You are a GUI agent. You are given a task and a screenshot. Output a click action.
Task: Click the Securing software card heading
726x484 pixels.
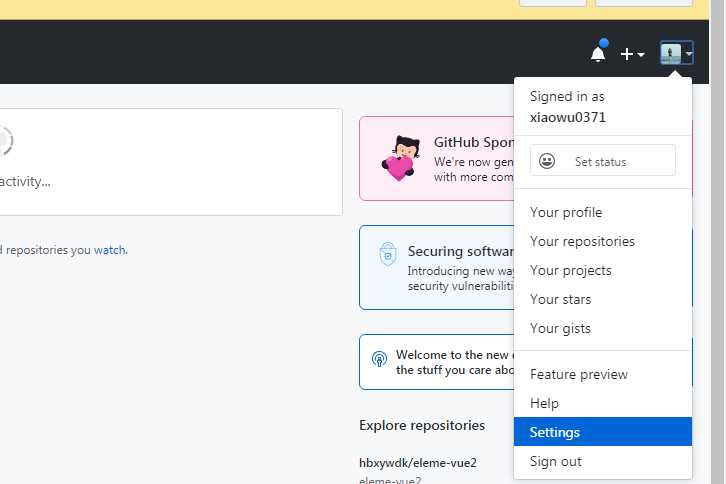click(x=461, y=251)
